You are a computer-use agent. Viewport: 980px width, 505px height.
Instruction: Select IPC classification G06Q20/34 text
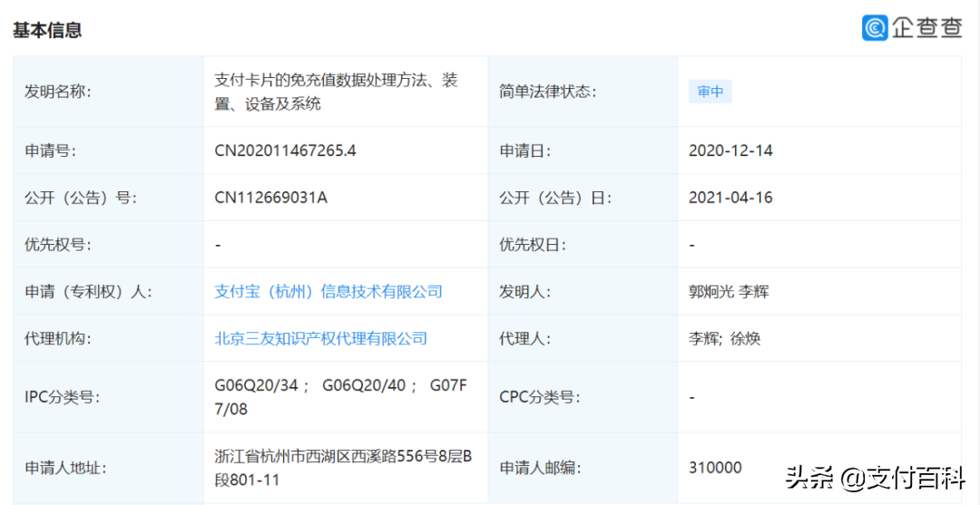point(256,385)
